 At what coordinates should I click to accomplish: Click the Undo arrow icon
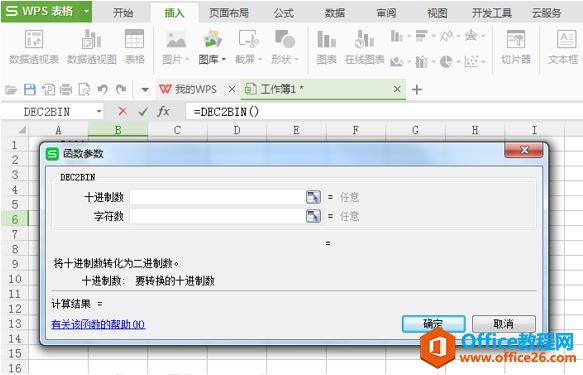coord(103,90)
